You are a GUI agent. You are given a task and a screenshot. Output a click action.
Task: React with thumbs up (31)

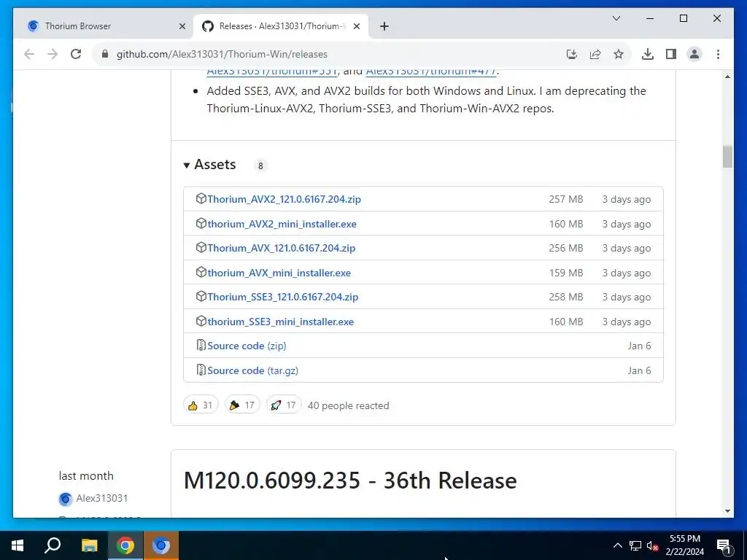click(201, 405)
